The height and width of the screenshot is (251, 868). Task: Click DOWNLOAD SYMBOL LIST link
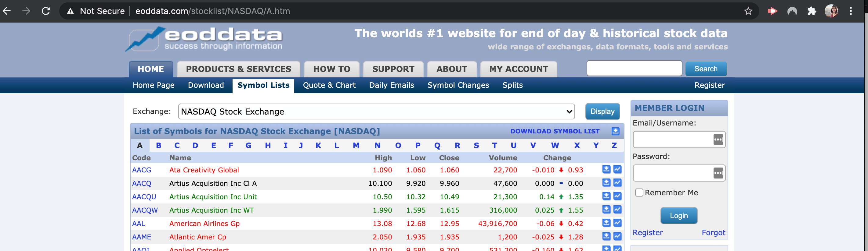[x=555, y=131]
